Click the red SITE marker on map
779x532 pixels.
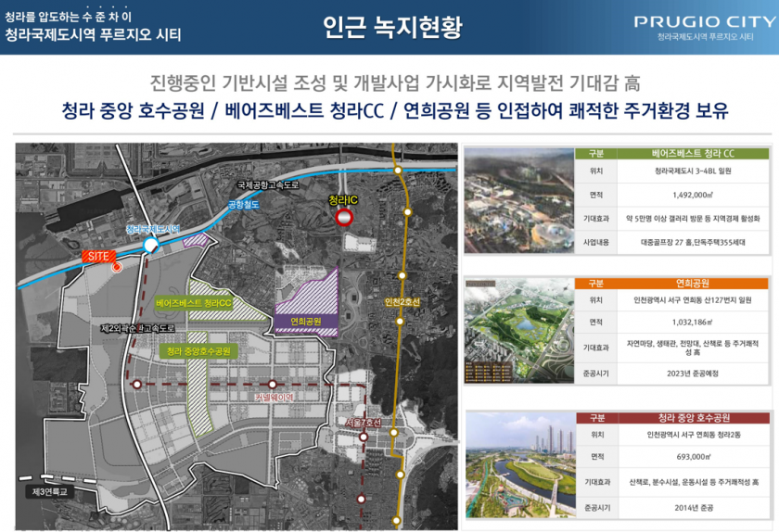pos(99,257)
